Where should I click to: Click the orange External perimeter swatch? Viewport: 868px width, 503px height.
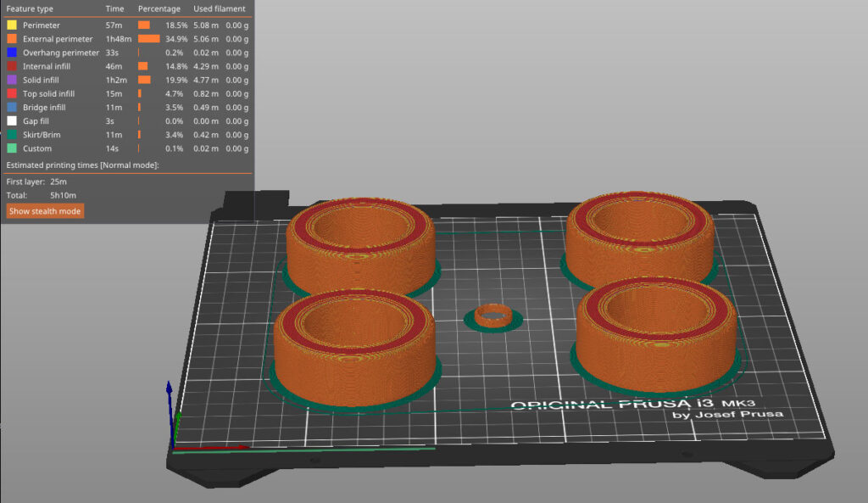coord(12,39)
